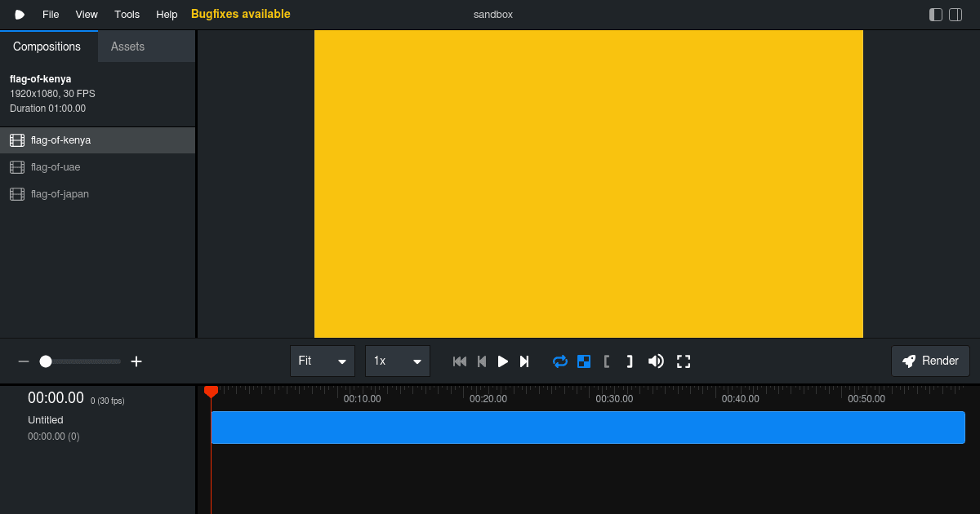Set the playback in point
Viewport: 980px width, 514px height.
(606, 361)
